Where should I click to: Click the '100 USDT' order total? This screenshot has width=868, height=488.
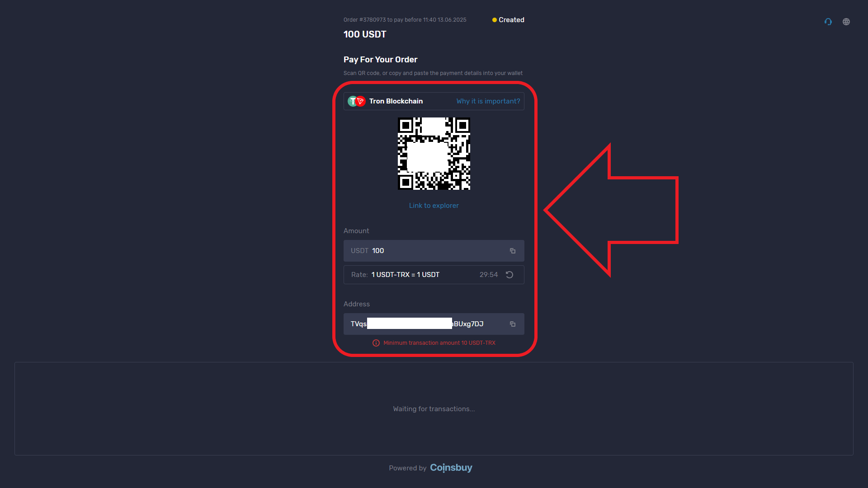[x=365, y=34]
